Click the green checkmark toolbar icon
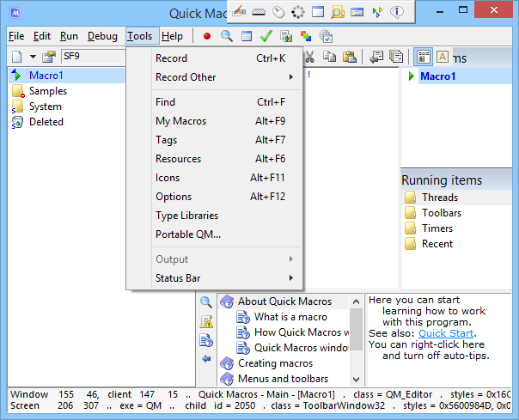 point(266,36)
